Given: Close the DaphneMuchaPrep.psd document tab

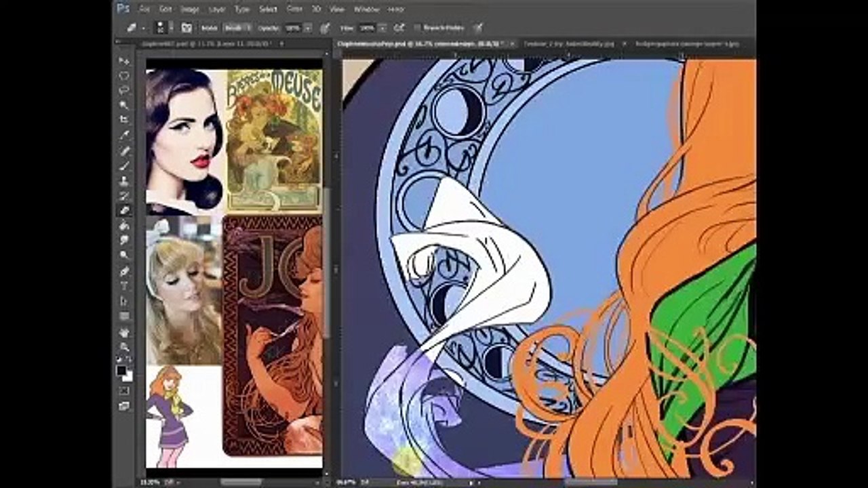Looking at the screenshot, I should point(512,43).
